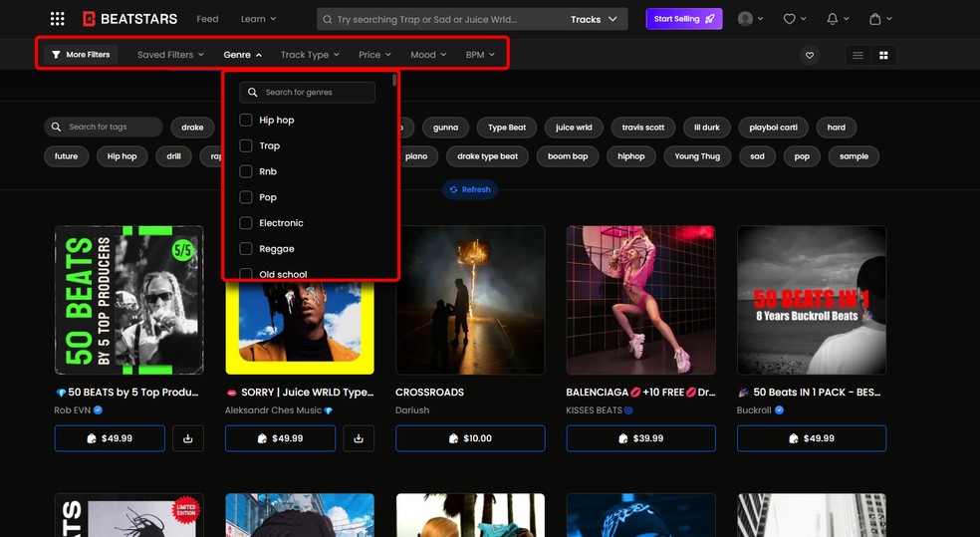
Task: Expand the Price filter dropdown
Action: (375, 55)
